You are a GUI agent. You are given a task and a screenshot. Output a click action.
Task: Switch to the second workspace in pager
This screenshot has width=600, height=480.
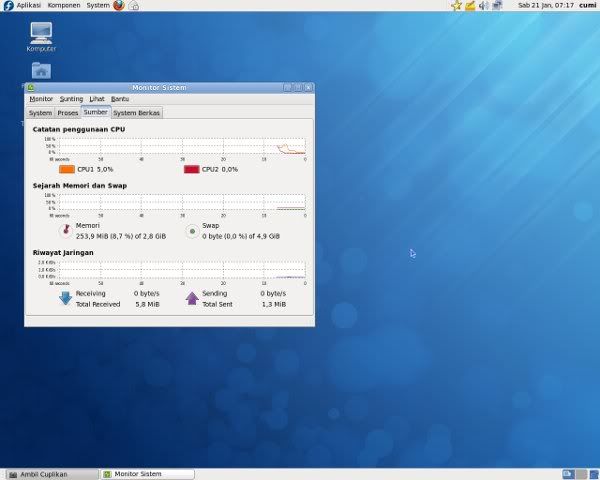point(581,475)
